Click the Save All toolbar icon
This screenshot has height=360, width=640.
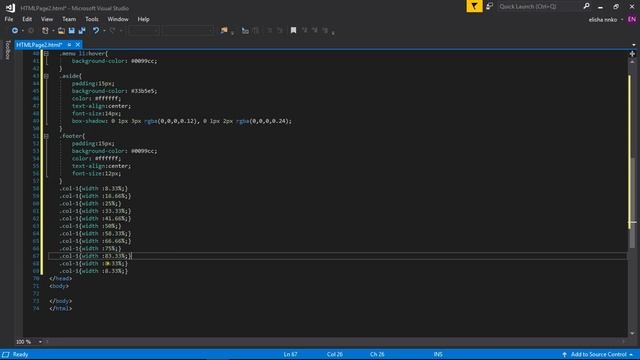click(x=82, y=31)
